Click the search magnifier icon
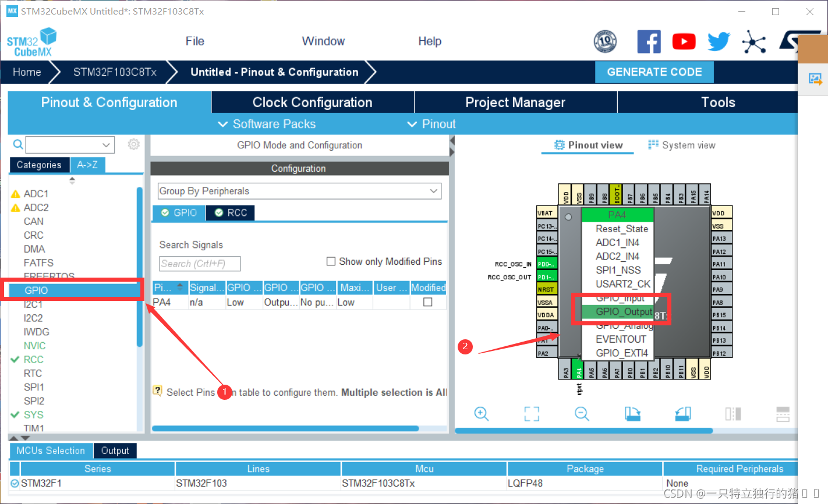This screenshot has width=828, height=504. click(x=18, y=144)
